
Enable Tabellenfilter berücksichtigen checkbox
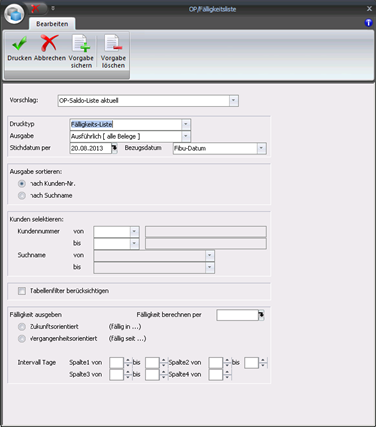click(22, 291)
